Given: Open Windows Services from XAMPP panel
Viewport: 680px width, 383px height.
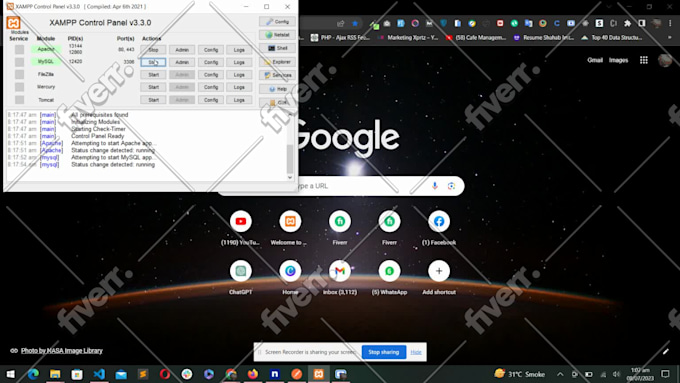Looking at the screenshot, I should [278, 75].
